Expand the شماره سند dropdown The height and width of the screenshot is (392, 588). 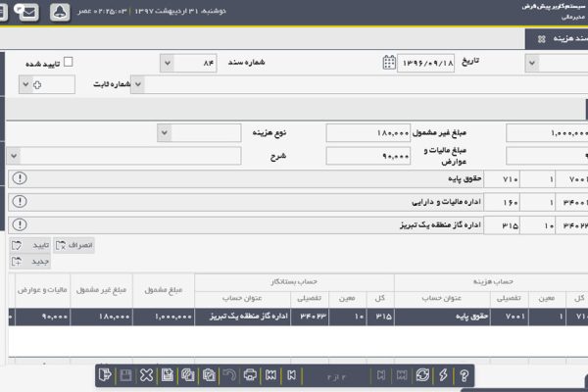(x=166, y=64)
